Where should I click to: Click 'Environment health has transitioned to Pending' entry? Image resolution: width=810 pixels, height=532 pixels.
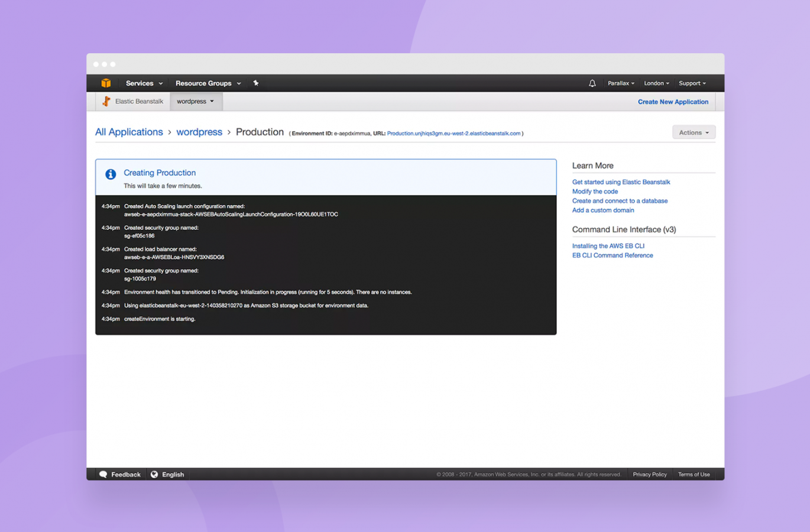tap(268, 292)
